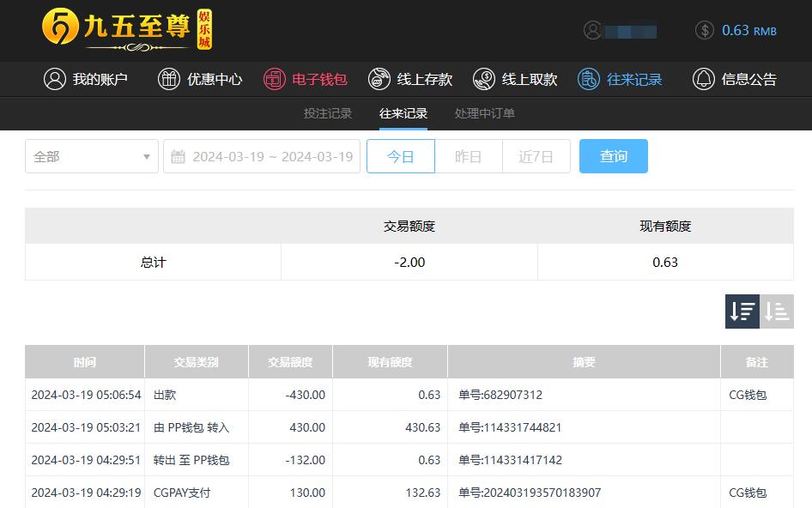
Task: Select order number 单号:202403193570183907
Action: click(530, 493)
